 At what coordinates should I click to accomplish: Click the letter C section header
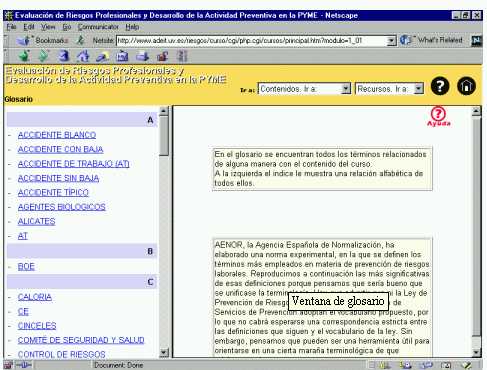tap(82, 282)
